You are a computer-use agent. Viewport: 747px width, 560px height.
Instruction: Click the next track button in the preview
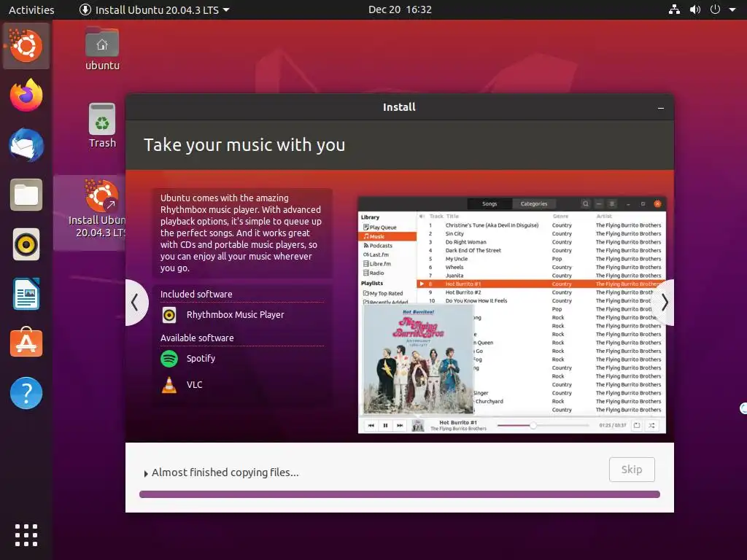coord(400,425)
